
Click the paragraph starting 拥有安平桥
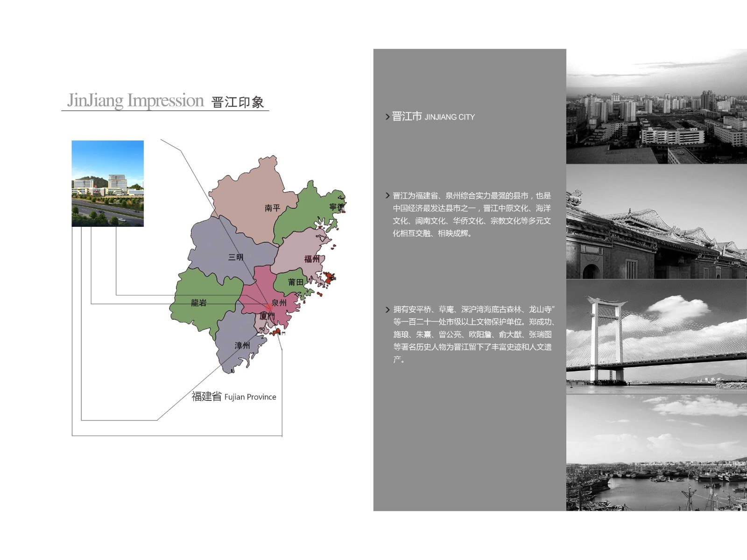click(473, 334)
